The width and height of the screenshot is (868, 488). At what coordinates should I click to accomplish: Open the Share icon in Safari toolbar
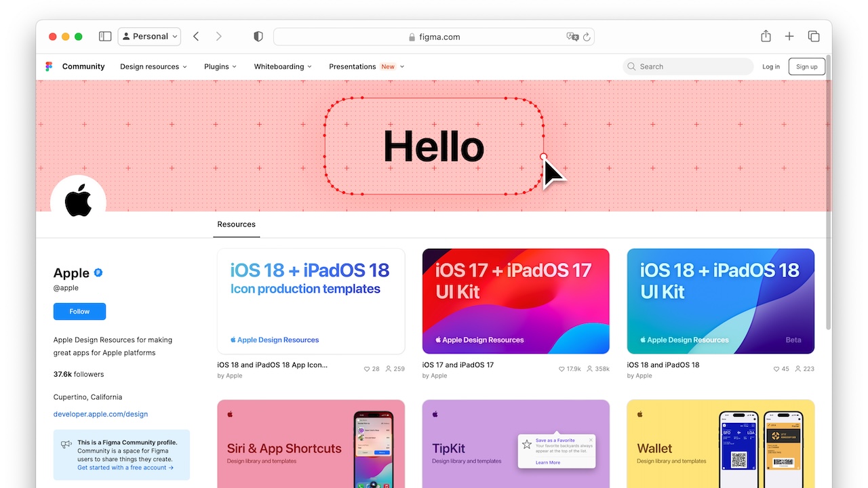[766, 37]
